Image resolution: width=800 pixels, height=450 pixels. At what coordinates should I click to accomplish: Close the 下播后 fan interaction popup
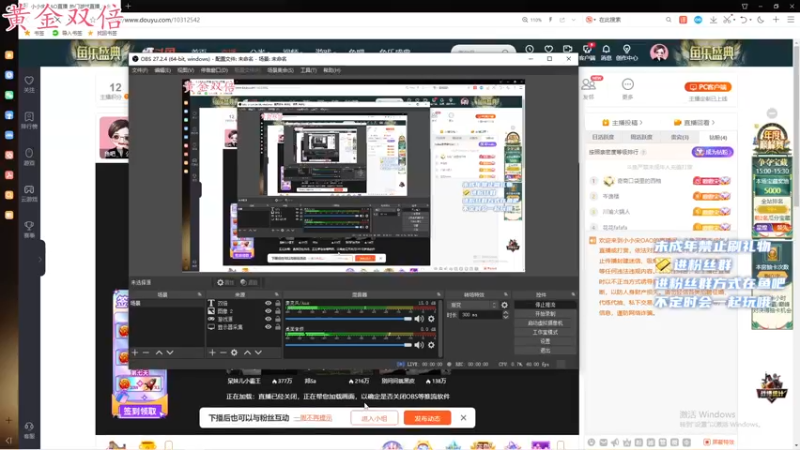(463, 418)
